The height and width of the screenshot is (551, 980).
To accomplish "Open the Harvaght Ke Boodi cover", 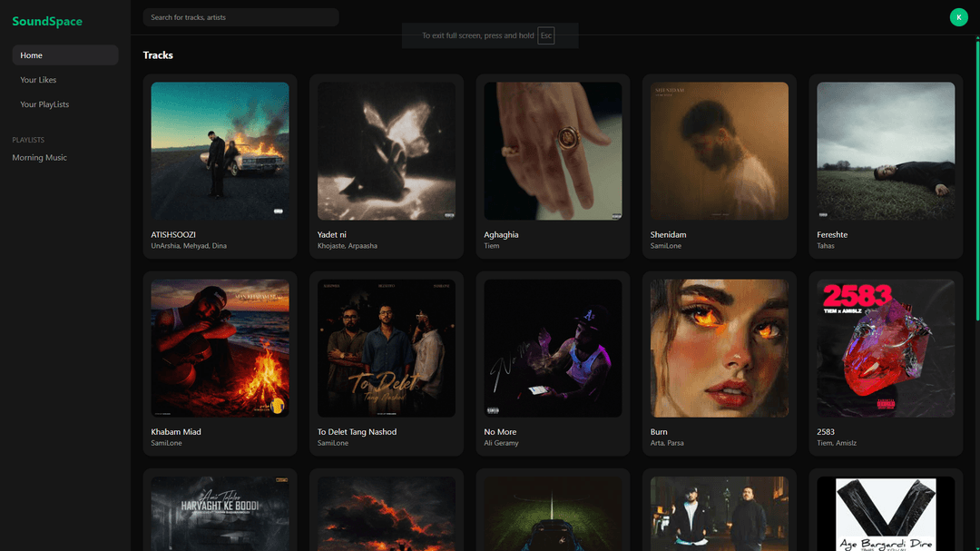I will 220,514.
